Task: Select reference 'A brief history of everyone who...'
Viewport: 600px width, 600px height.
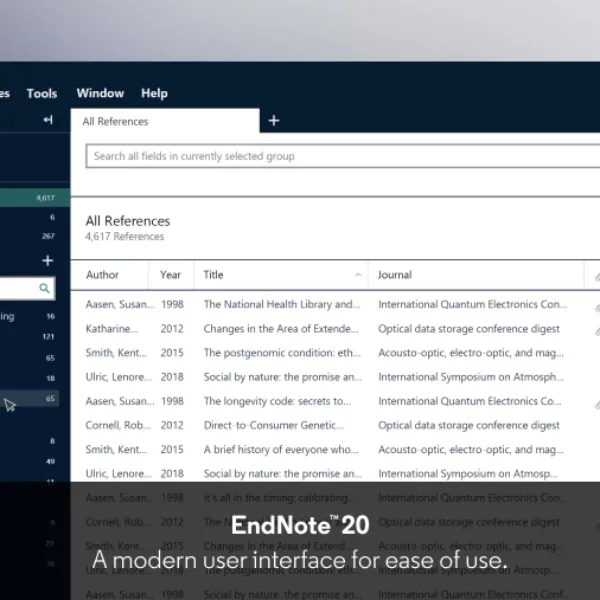Action: (x=281, y=449)
